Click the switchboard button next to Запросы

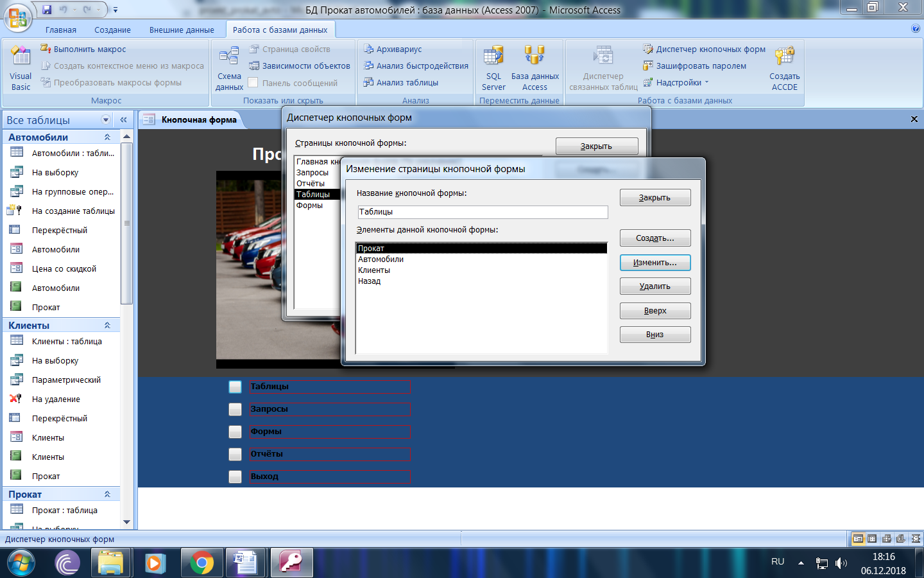tap(235, 409)
